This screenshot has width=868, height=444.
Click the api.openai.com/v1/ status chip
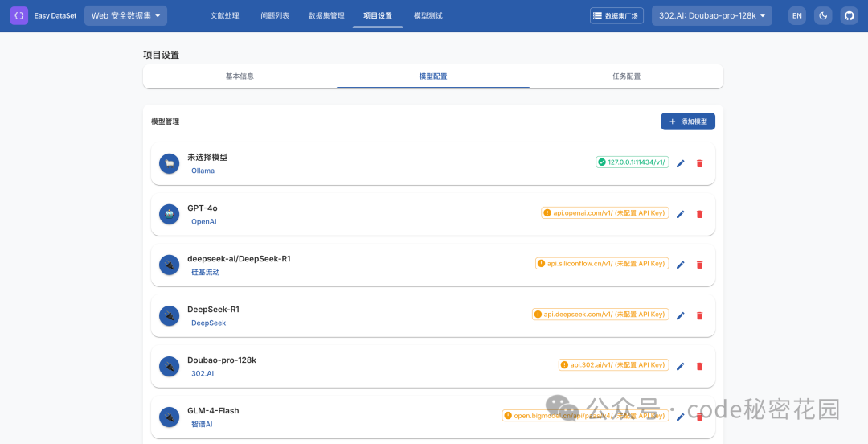(x=605, y=213)
